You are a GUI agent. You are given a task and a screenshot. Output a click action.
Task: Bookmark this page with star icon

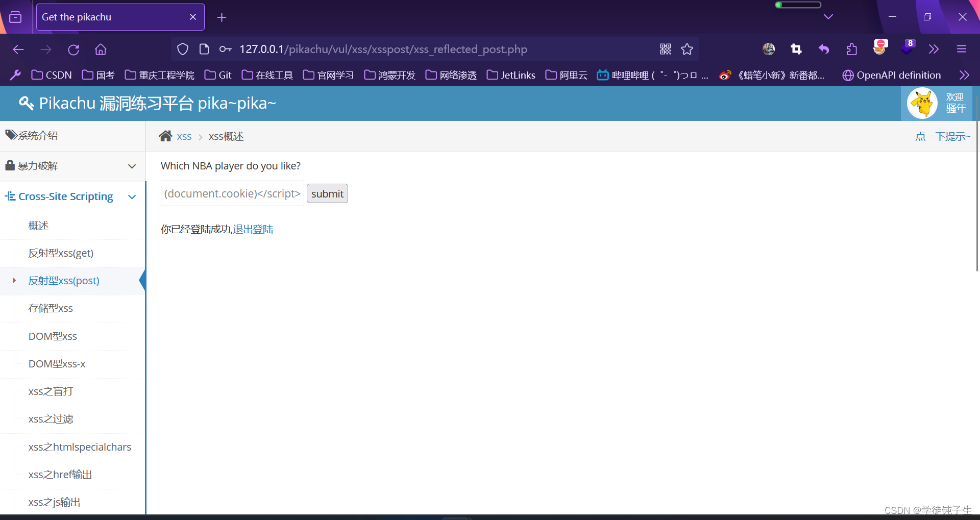point(687,49)
